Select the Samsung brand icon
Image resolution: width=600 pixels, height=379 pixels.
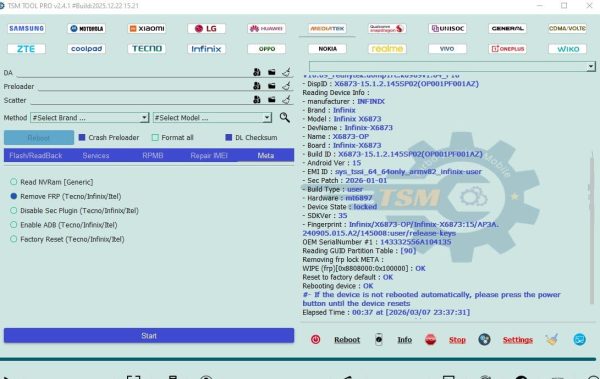[x=26, y=28]
